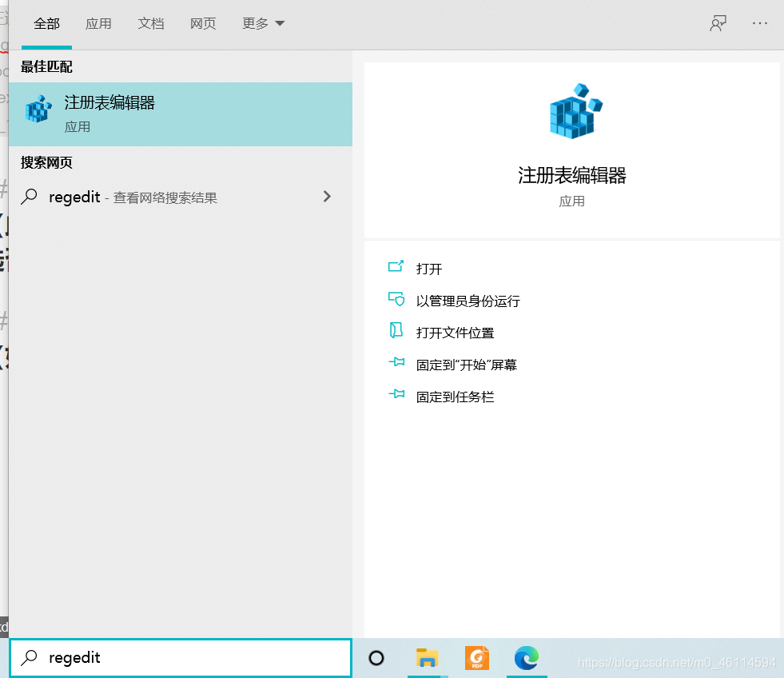
Task: Open the PDF reader taskbar icon
Action: (477, 657)
